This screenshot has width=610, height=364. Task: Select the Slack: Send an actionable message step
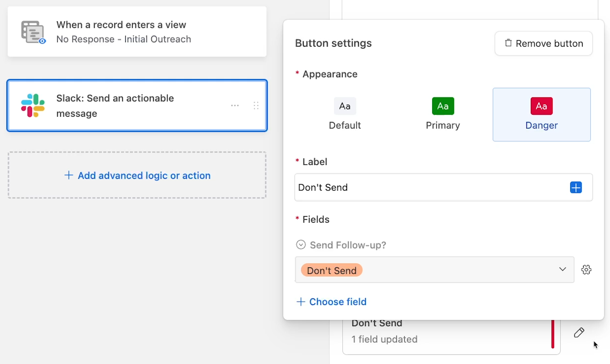click(x=137, y=105)
